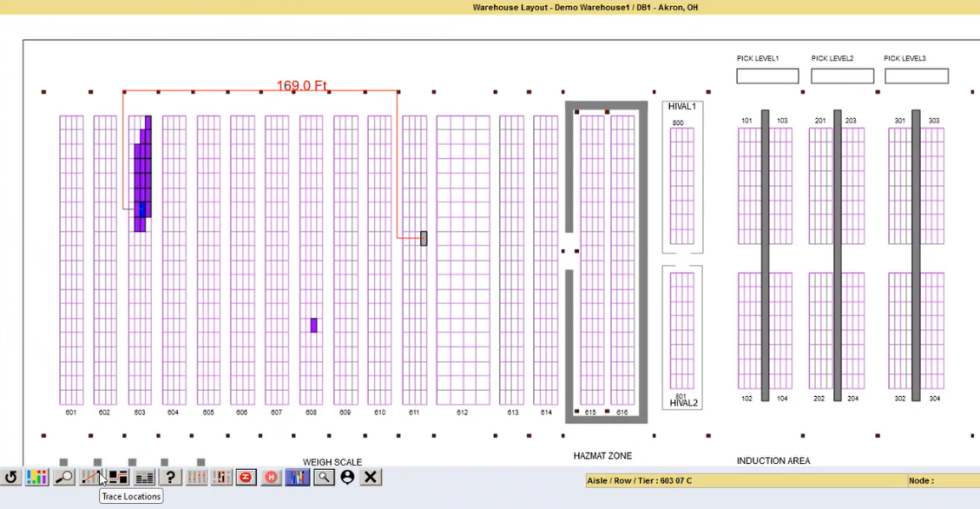The image size is (980, 509).
Task: Click the pick aisle label 203
Action: pyautogui.click(x=851, y=121)
